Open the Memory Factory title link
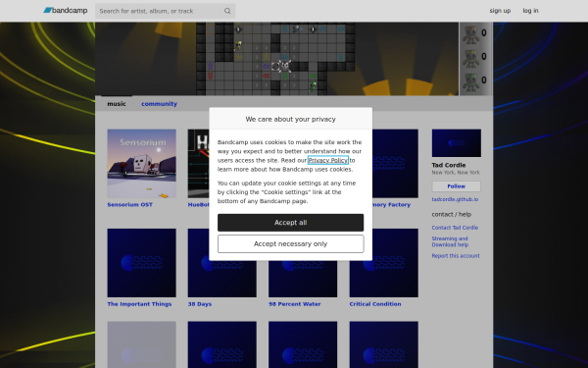 pos(391,205)
